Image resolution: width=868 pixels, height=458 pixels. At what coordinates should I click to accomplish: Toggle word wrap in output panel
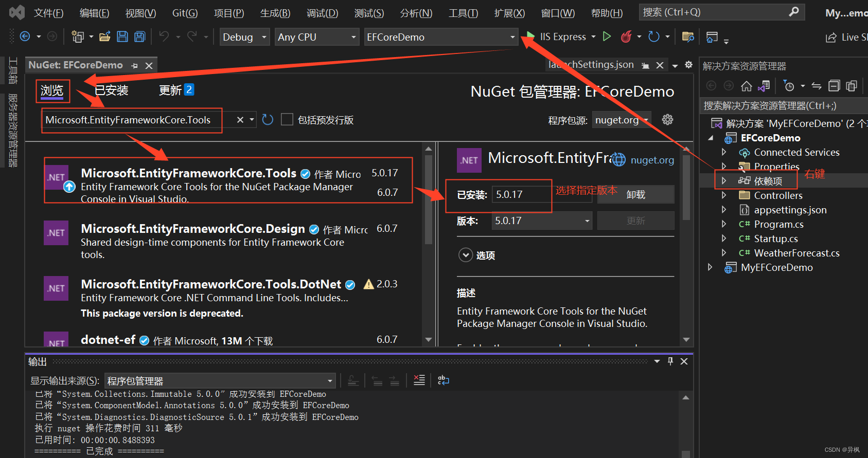[443, 380]
